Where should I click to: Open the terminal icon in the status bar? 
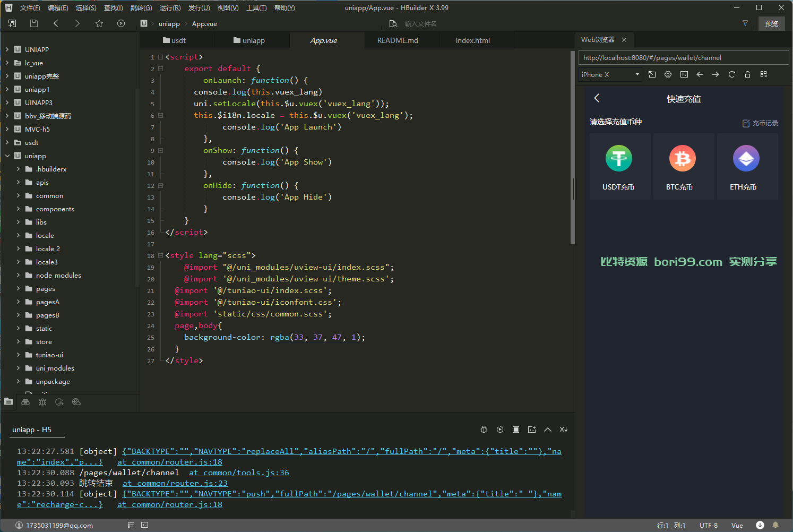(x=145, y=525)
